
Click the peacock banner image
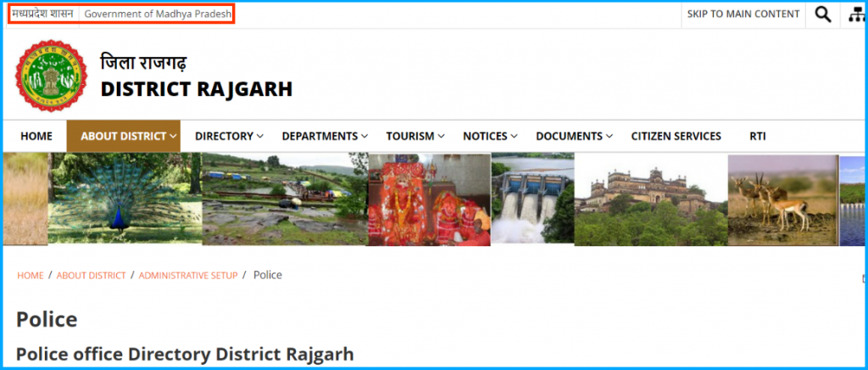(125, 199)
